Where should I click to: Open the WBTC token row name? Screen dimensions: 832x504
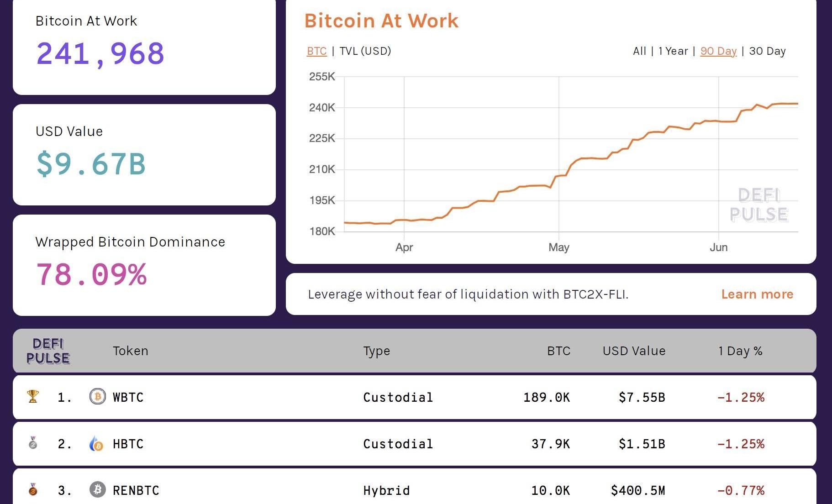click(x=128, y=397)
